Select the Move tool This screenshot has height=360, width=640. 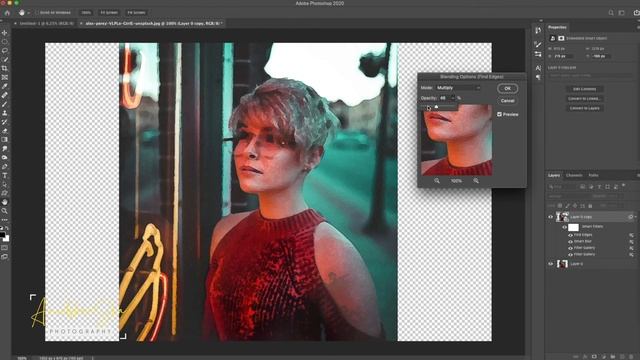[4, 33]
